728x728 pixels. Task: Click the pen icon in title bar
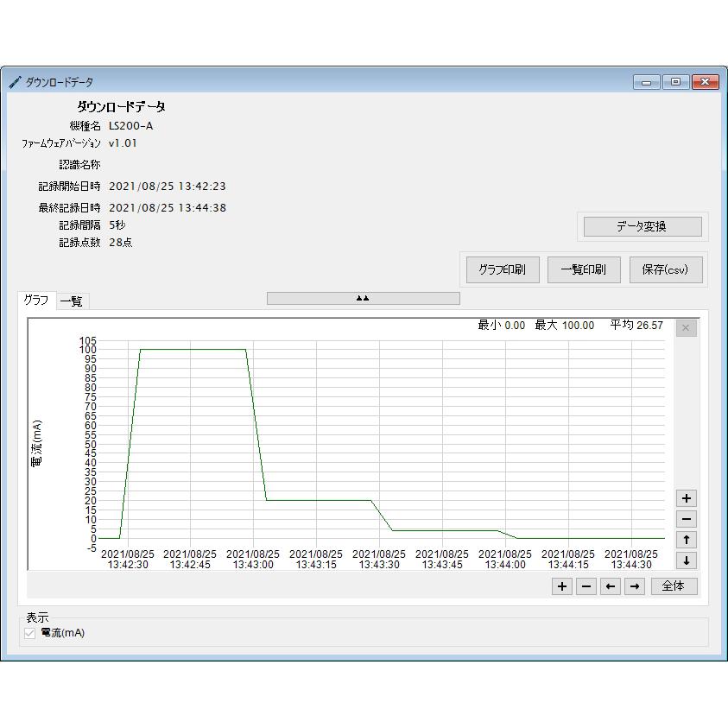click(15, 82)
